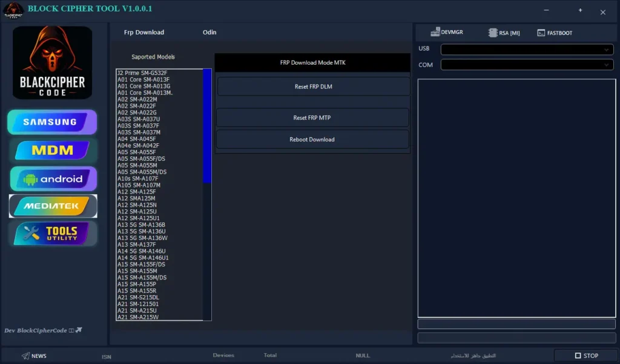This screenshot has height=364, width=620.
Task: Select A12 SM-A125F in models list
Action: (137, 192)
